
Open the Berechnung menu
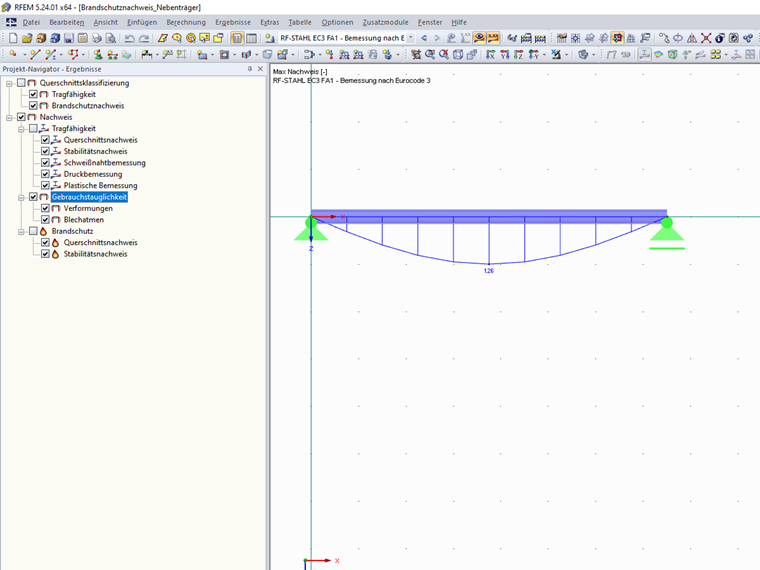(x=186, y=22)
